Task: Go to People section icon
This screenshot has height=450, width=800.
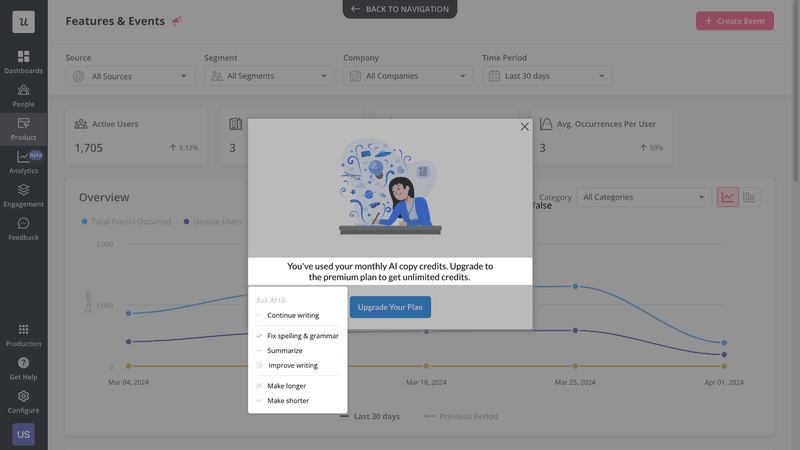Action: pyautogui.click(x=23, y=91)
